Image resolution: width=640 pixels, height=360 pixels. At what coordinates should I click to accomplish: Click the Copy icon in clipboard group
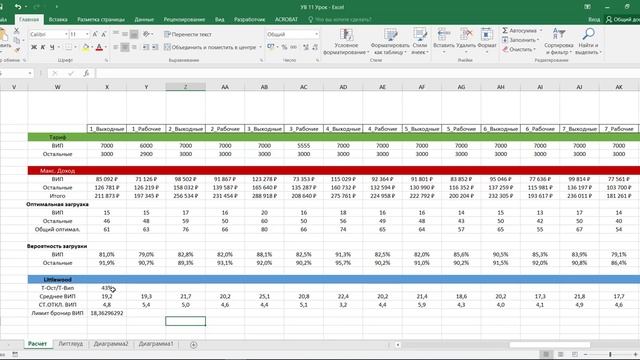click(17, 40)
